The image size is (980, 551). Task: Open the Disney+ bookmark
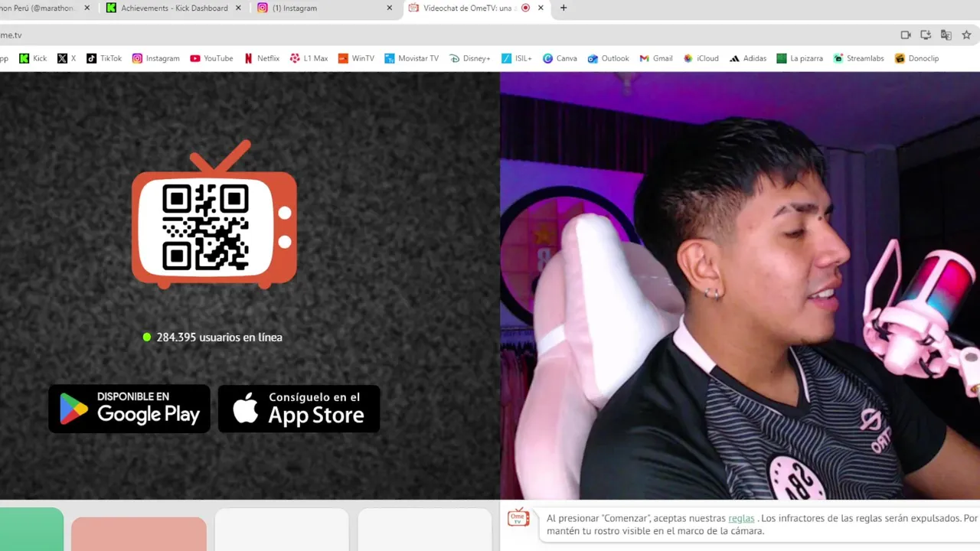470,58
